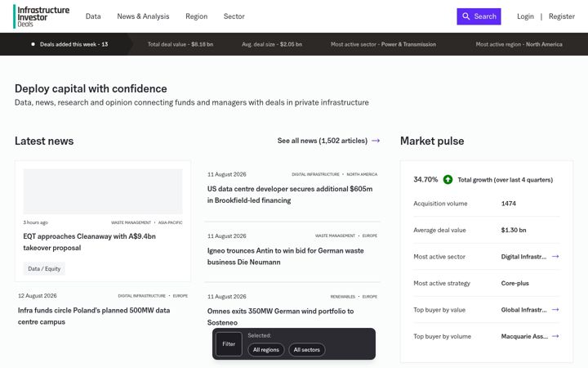Click the 34.70% total growth figure
Viewport: 588px width, 368px height.
(425, 179)
